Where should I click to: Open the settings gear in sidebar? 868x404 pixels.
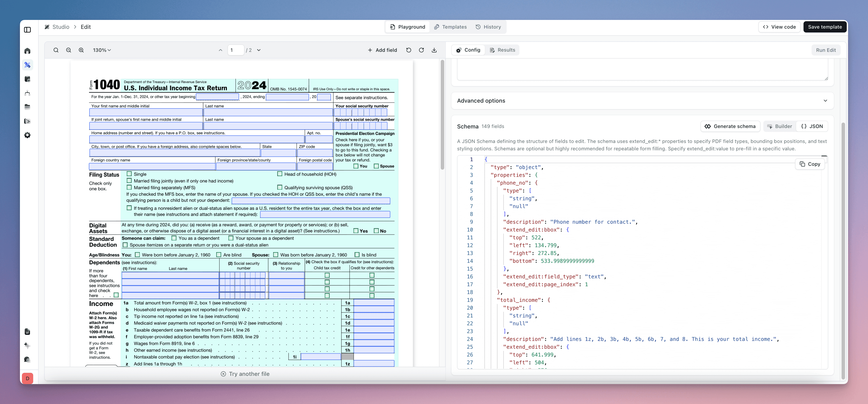(28, 135)
